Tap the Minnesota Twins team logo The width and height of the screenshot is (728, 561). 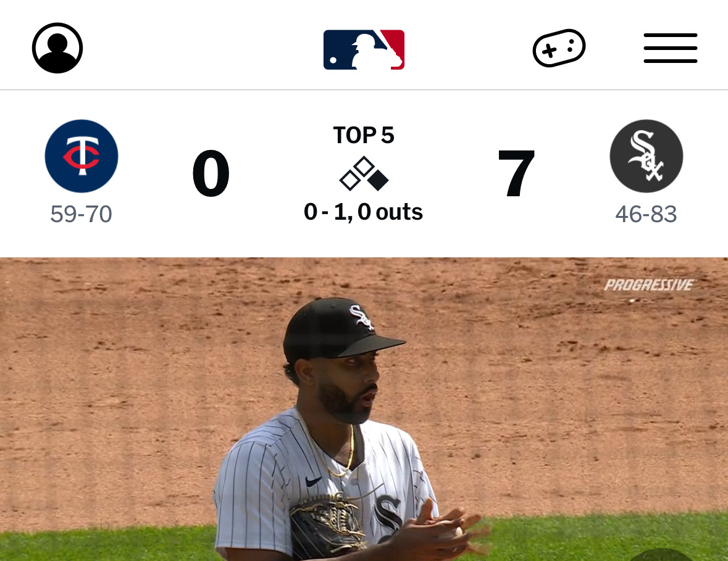click(x=82, y=156)
